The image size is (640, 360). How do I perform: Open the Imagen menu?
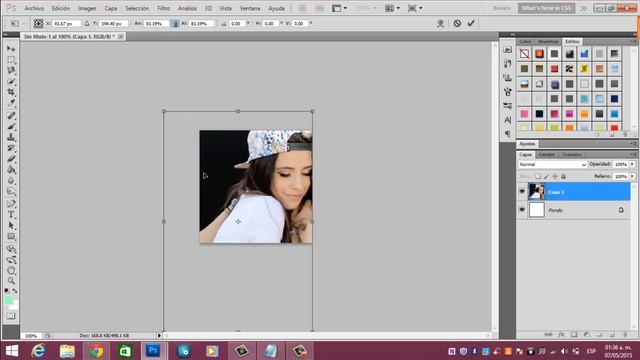point(87,8)
